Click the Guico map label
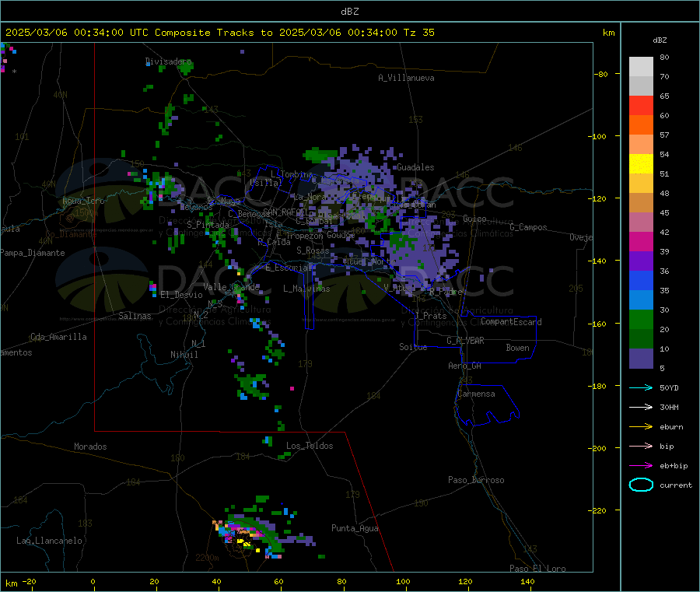The image size is (700, 592). [x=474, y=219]
